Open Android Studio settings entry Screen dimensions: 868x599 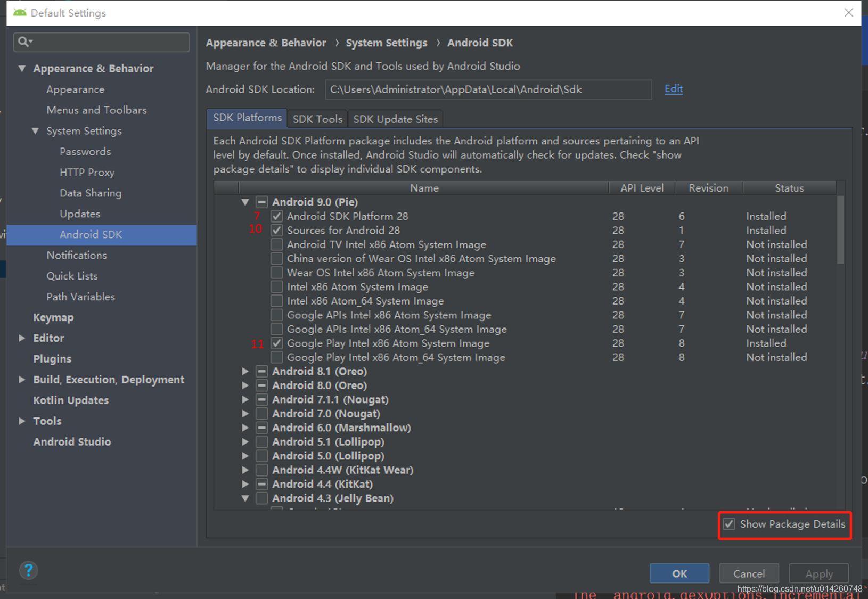(72, 442)
